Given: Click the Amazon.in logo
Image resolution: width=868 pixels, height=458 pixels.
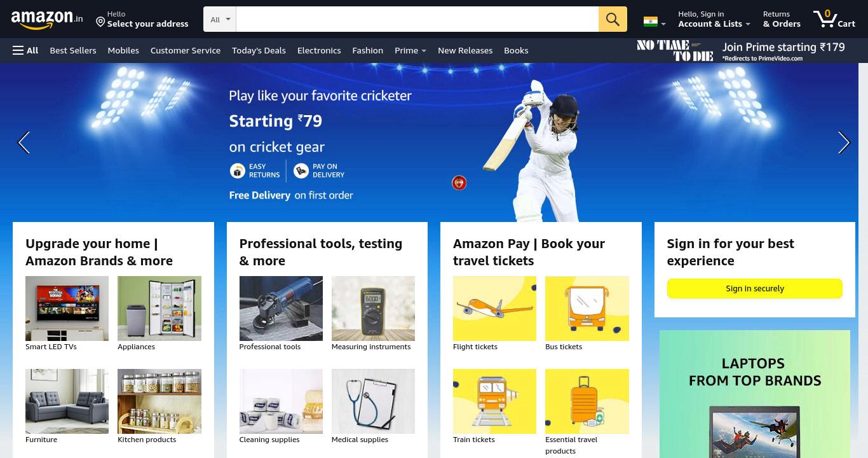Looking at the screenshot, I should coord(47,19).
